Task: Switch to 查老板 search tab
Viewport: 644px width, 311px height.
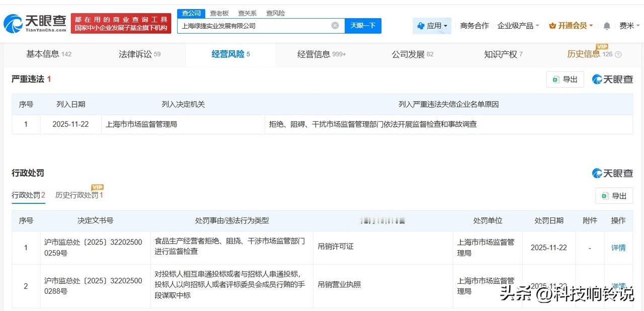Action: click(219, 13)
